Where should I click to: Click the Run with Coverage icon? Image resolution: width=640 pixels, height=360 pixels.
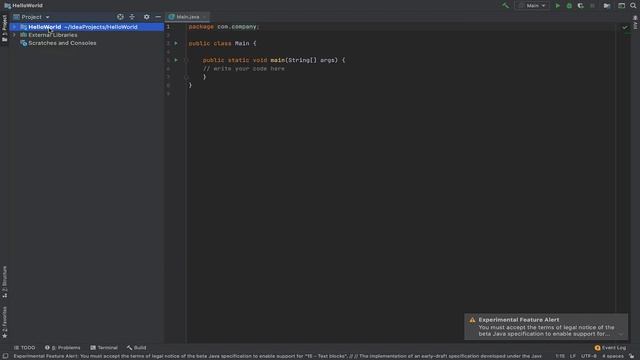[x=580, y=6]
